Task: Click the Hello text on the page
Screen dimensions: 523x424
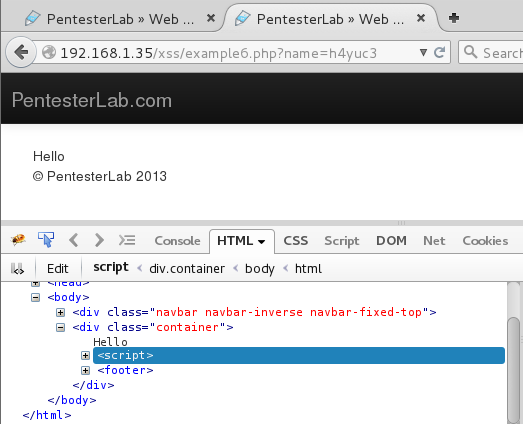Action: tap(49, 156)
